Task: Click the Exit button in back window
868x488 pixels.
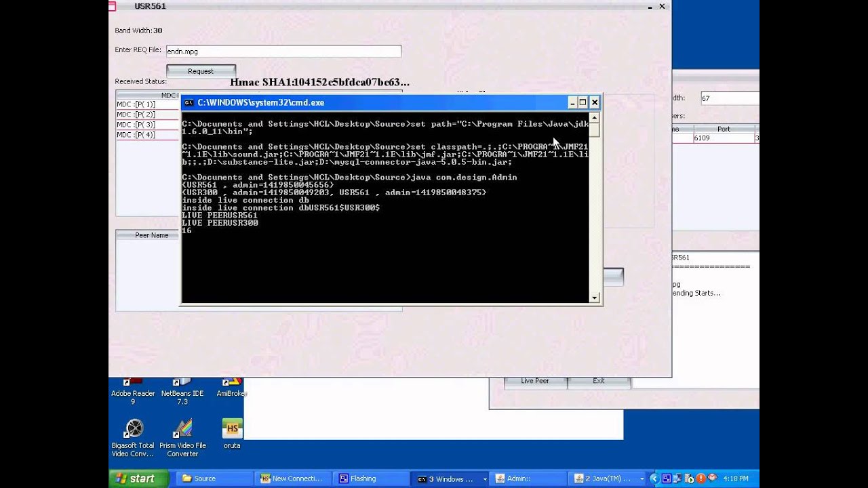Action: (599, 382)
